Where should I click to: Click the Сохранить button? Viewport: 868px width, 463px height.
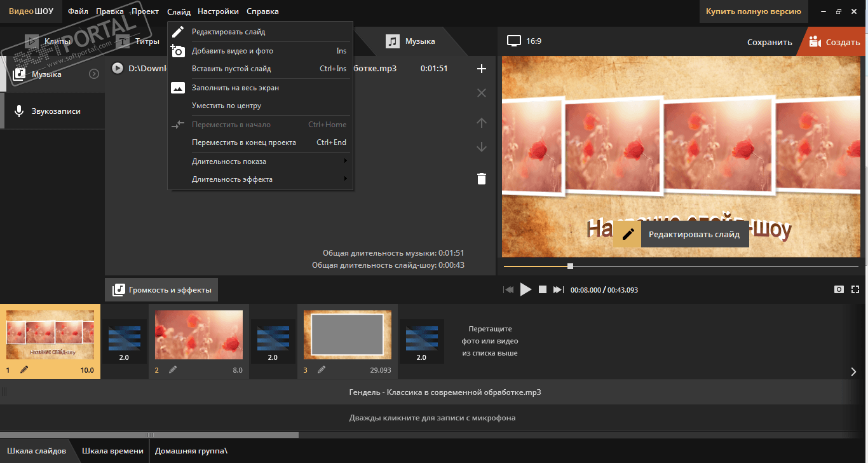(x=770, y=43)
